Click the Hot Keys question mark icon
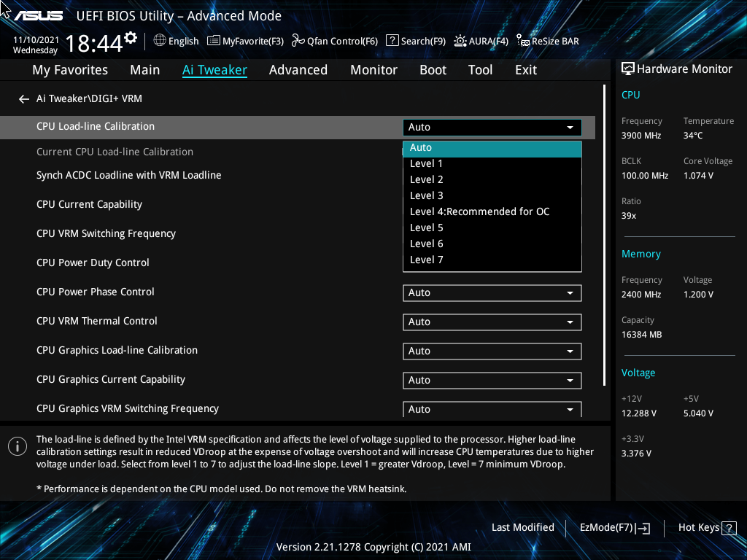 tap(729, 528)
